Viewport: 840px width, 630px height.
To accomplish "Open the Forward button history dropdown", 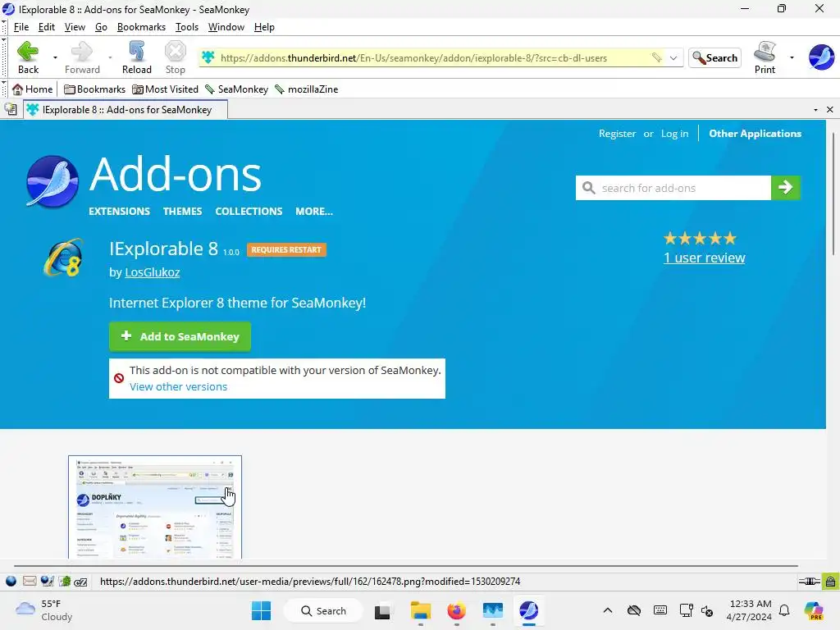I will 110,57.
